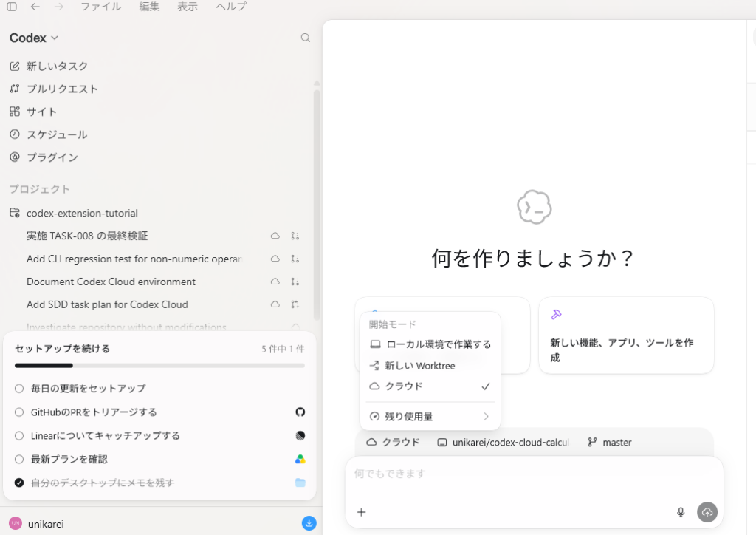
Task: Open the 新しい機能、アプリ、ツールを作成 card
Action: 626,335
